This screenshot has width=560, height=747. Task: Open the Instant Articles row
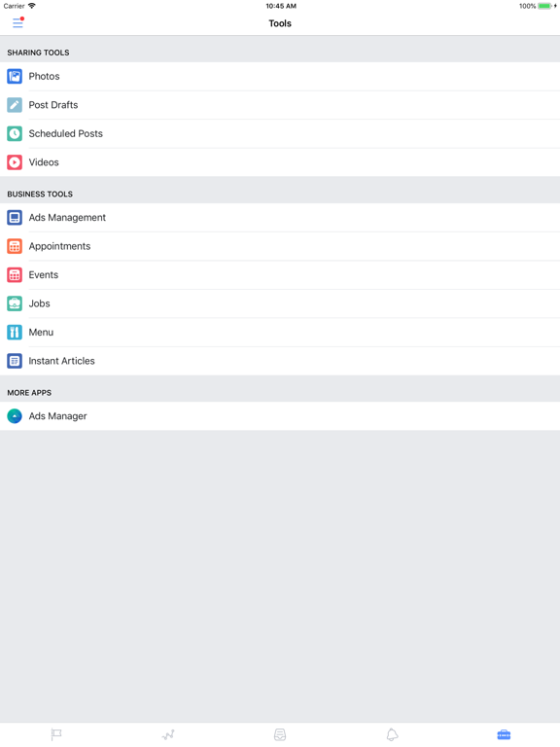280,361
